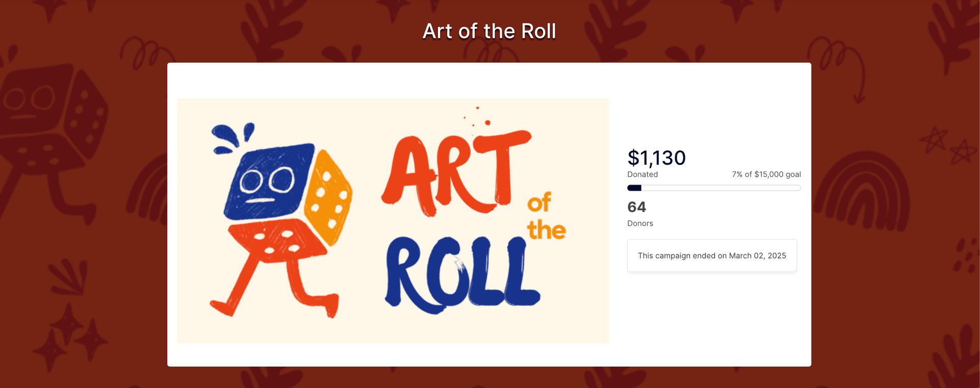Image resolution: width=980 pixels, height=388 pixels.
Task: Click the orange "the" word in the logo
Action: (546, 230)
